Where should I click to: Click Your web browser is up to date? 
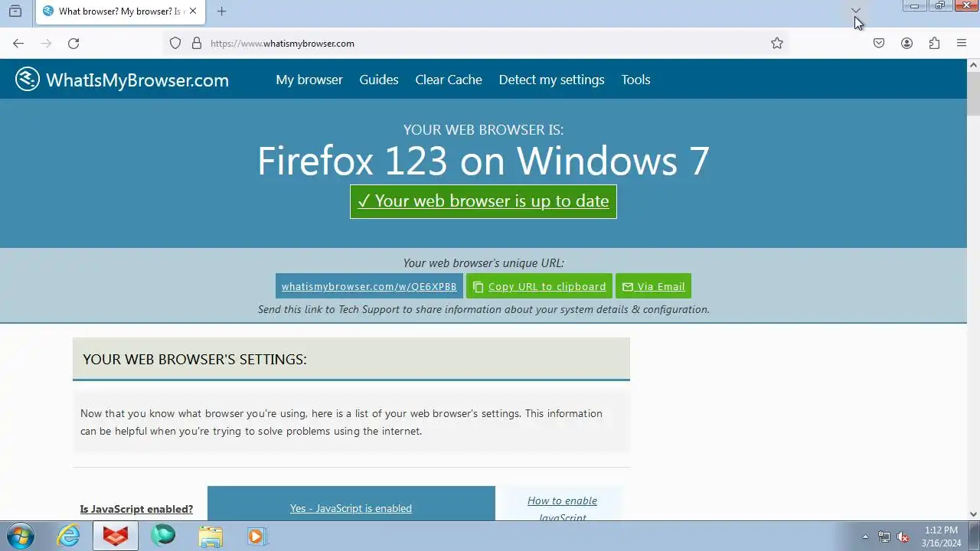coord(483,201)
